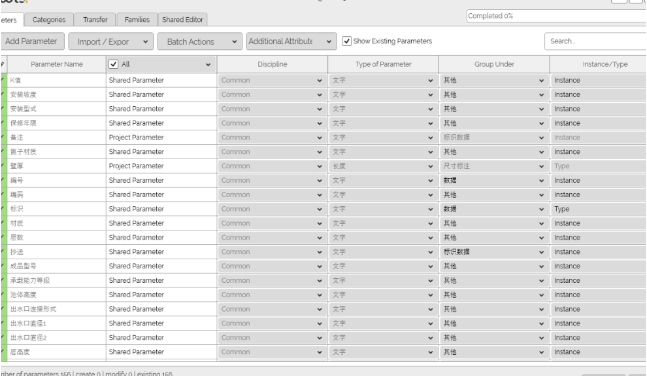The image size is (647, 376).
Task: Open the All filter dropdown arrow
Action: click(208, 65)
